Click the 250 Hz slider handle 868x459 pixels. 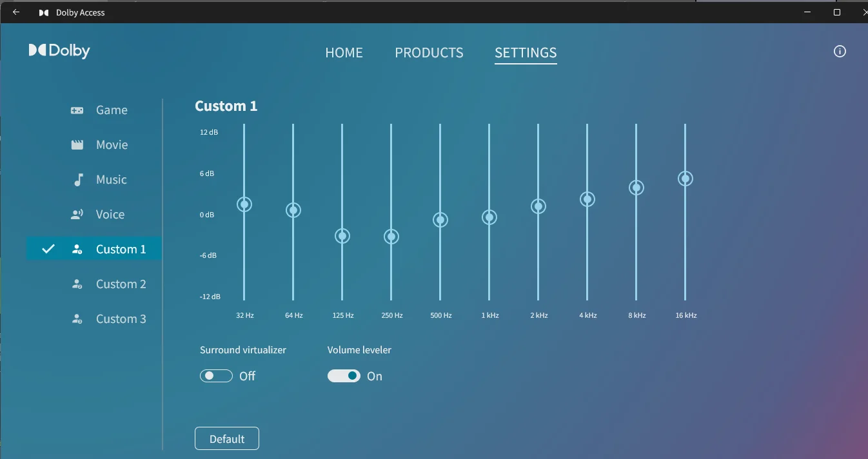391,237
